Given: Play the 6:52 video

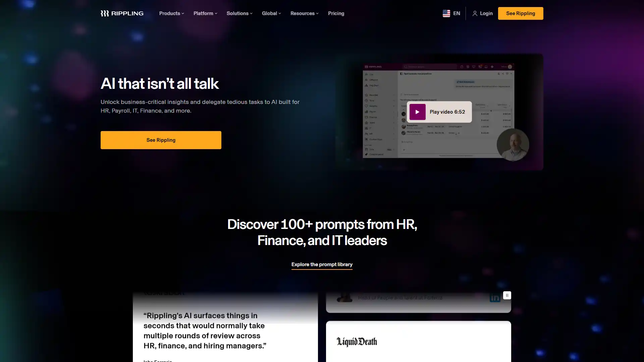Looking at the screenshot, I should coord(439,112).
